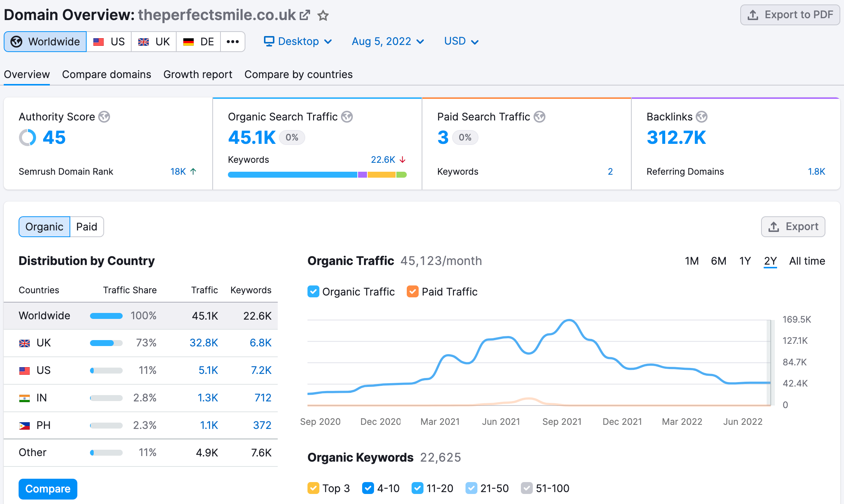Open US traffic value 5.1K
Viewport: 844px width, 504px height.
coord(208,370)
